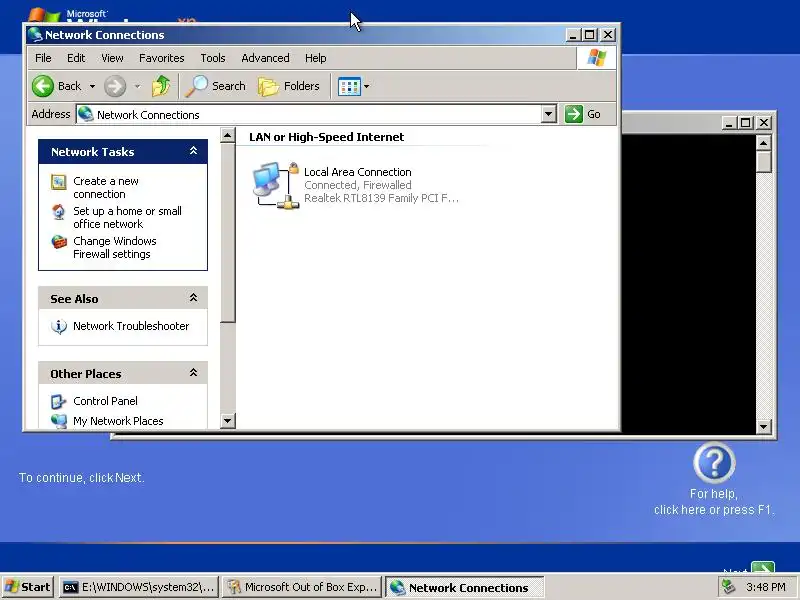Maximize the background command window
This screenshot has height=600, width=800.
coord(745,122)
